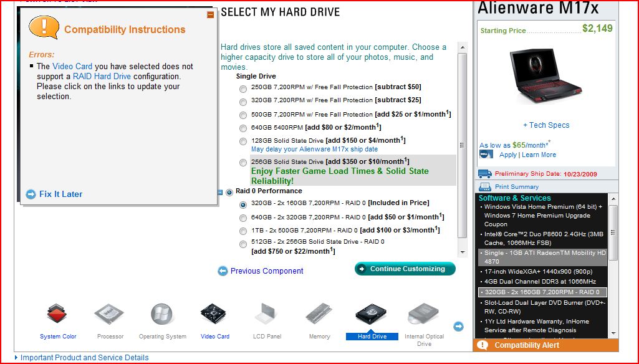This screenshot has height=364, width=639.
Task: Choose 1TB 2x 500GB RAID 0
Action: (x=243, y=231)
